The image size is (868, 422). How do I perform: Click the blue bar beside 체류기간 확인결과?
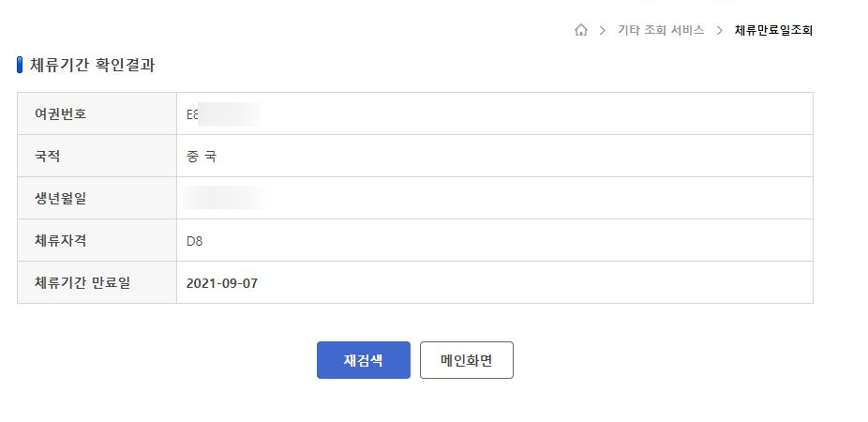(20, 65)
